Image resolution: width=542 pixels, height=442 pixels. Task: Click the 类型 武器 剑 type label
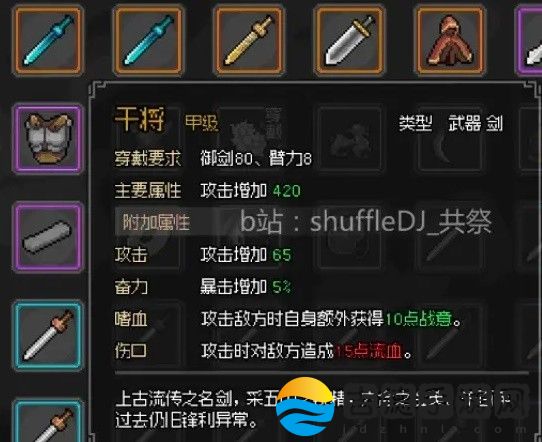tap(451, 123)
